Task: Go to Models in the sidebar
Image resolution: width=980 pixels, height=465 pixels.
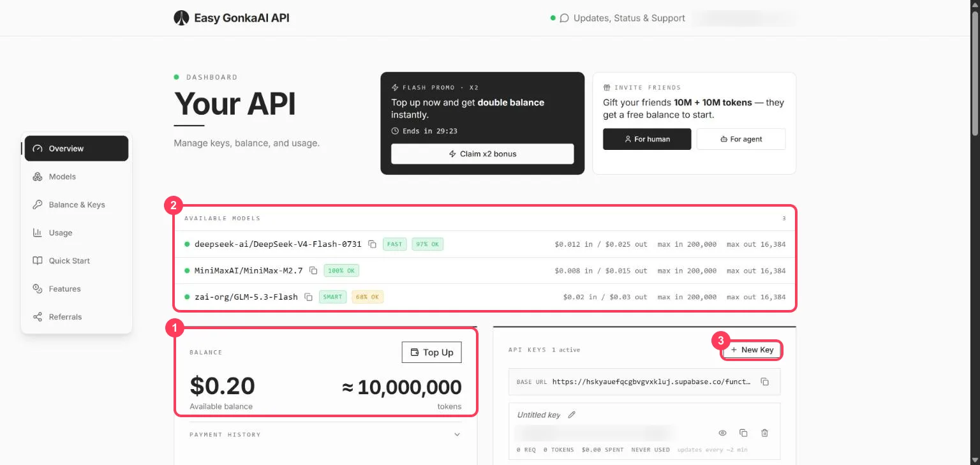Action: [77, 177]
